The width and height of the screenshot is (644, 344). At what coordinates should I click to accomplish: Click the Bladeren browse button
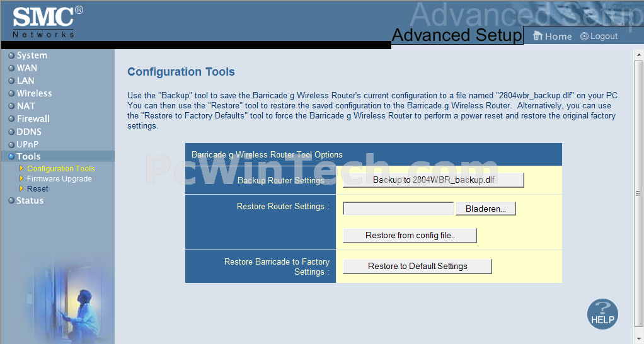pyautogui.click(x=485, y=209)
